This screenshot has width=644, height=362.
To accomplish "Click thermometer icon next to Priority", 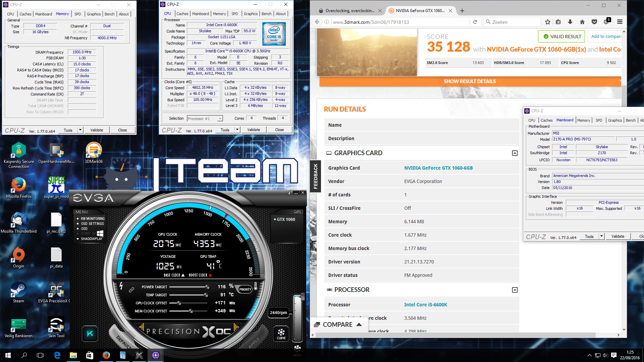I will (x=256, y=286).
